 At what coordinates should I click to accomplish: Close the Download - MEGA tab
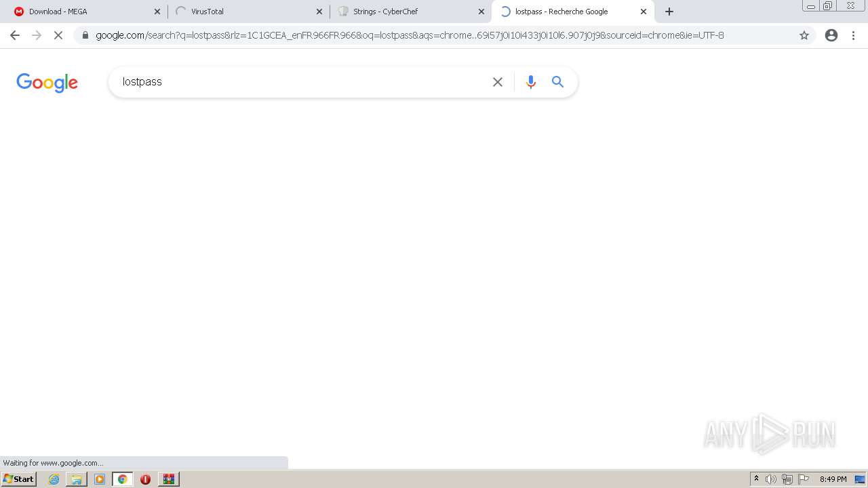point(157,12)
